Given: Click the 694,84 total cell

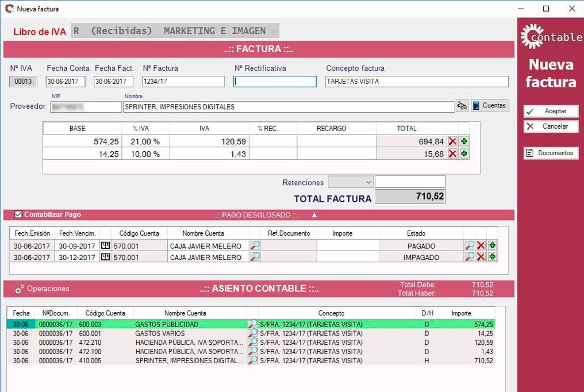Looking at the screenshot, I should tap(412, 141).
